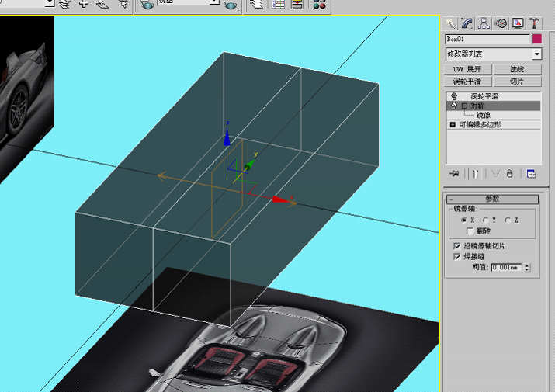Click the UVW 展开 button
This screenshot has width=555, height=392.
click(468, 69)
